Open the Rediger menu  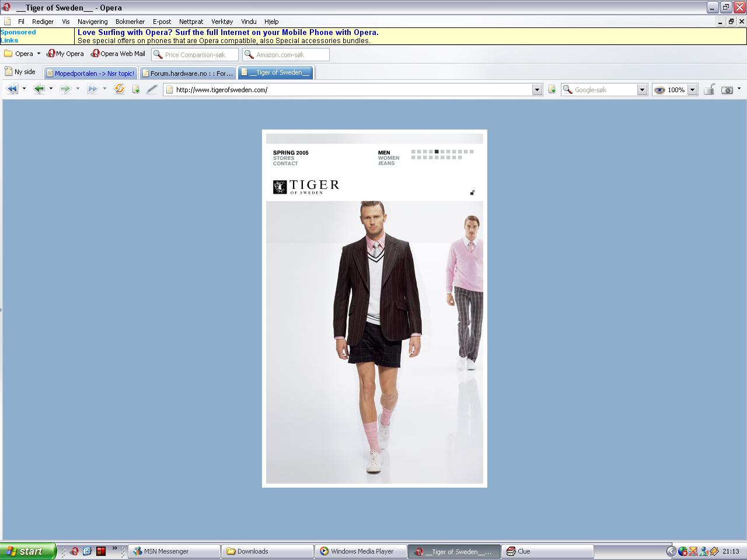pyautogui.click(x=43, y=22)
